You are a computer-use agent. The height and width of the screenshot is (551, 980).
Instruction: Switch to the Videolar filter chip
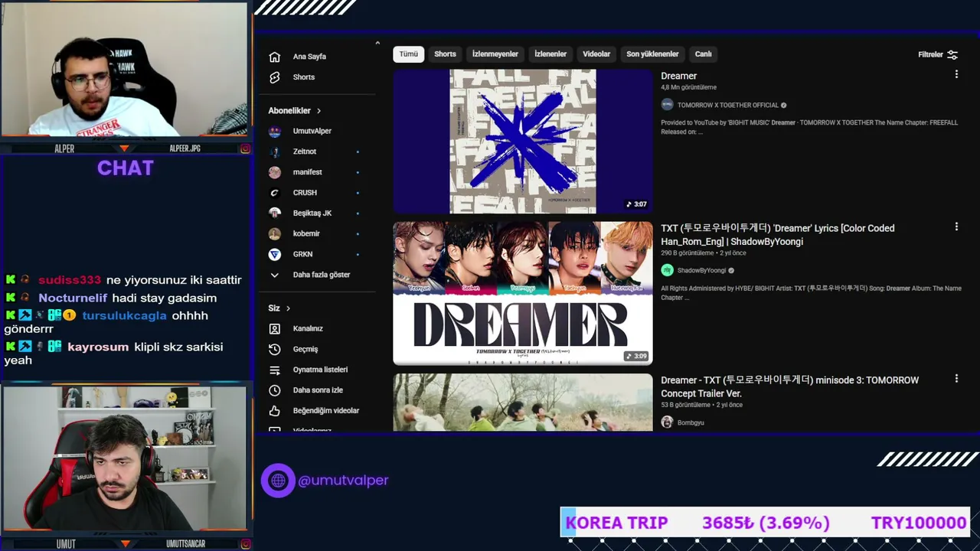coord(596,54)
